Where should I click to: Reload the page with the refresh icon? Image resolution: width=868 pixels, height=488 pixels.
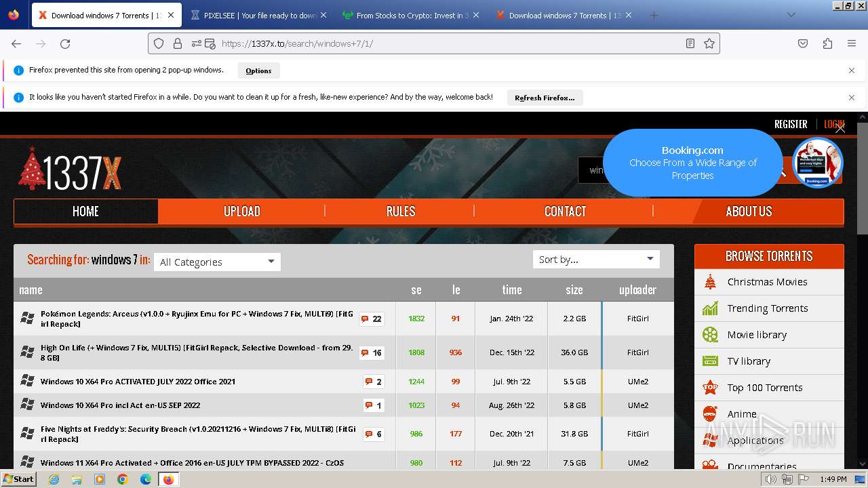65,43
